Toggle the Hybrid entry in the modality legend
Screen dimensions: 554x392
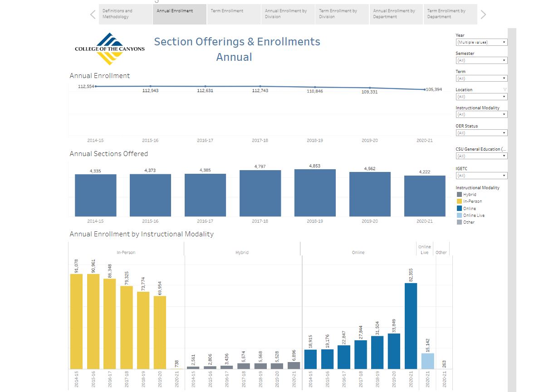click(x=459, y=194)
